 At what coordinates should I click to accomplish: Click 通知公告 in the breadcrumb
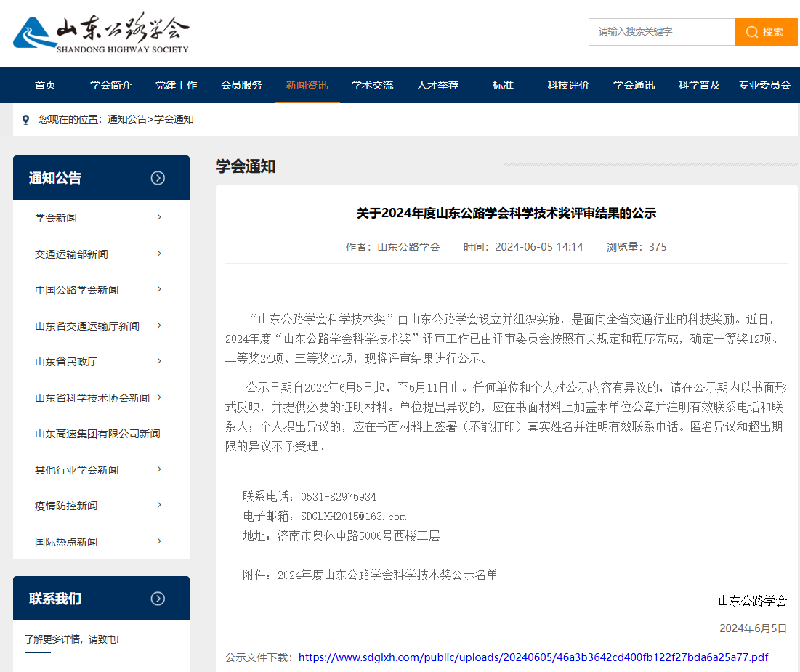point(127,119)
